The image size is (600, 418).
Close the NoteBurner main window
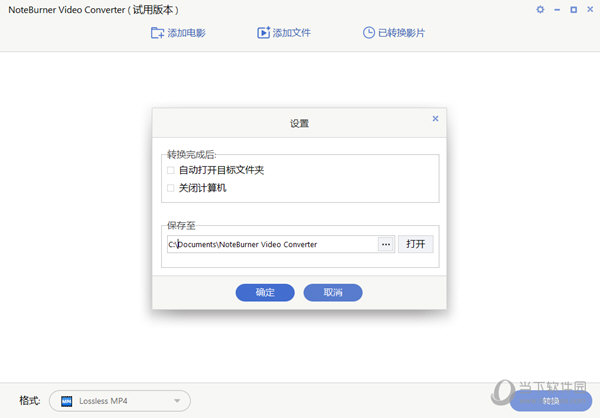click(590, 10)
